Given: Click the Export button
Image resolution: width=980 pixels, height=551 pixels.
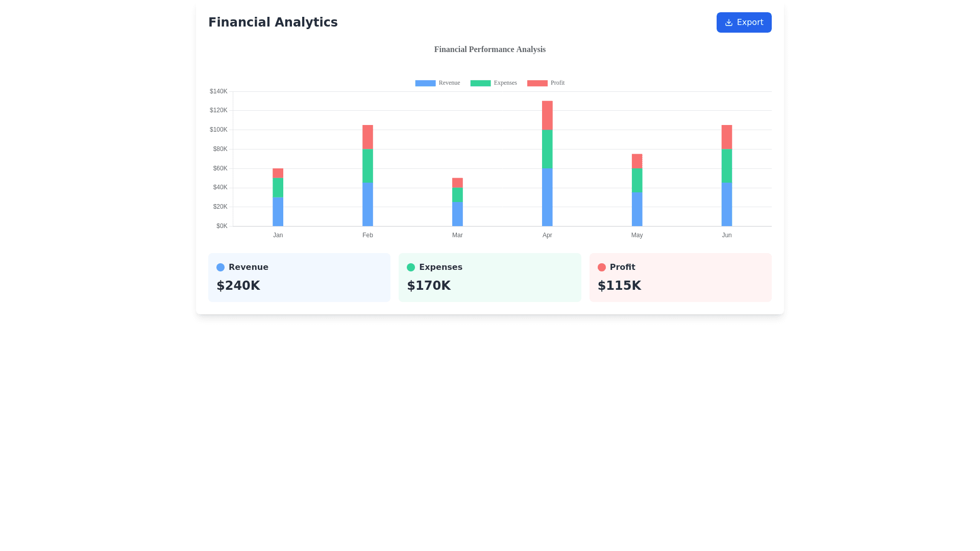Looking at the screenshot, I should (x=744, y=22).
